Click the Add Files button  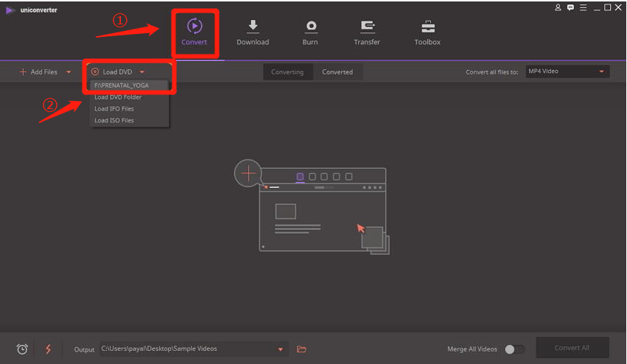click(x=38, y=72)
